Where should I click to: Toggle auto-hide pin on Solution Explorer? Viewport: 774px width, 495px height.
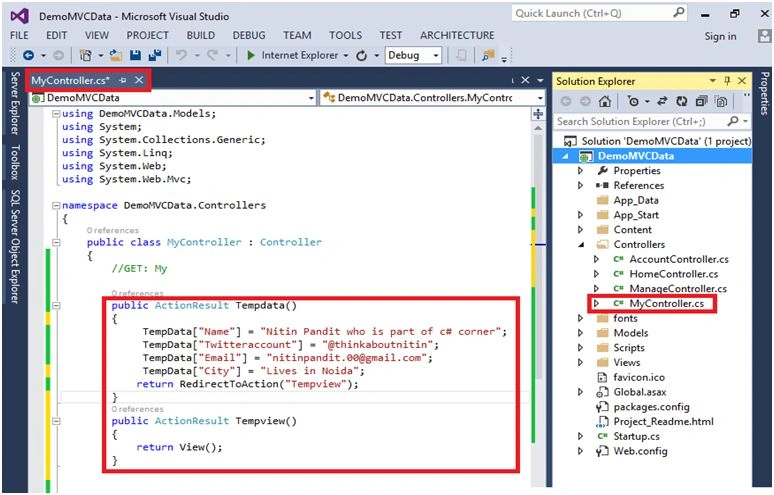727,81
